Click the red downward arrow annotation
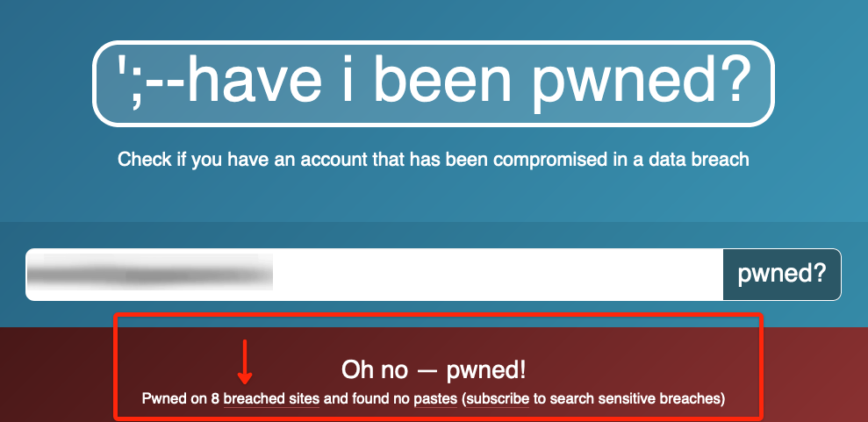The height and width of the screenshot is (422, 868). click(x=245, y=363)
